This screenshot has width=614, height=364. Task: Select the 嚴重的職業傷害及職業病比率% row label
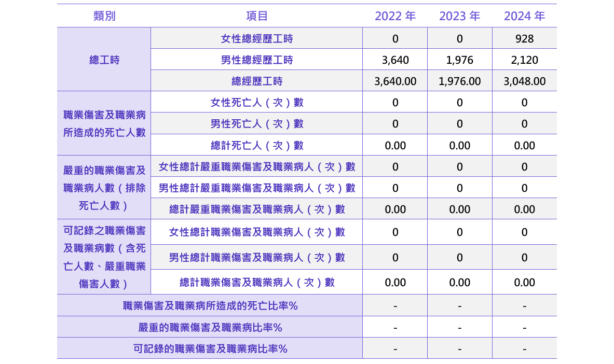(210, 327)
